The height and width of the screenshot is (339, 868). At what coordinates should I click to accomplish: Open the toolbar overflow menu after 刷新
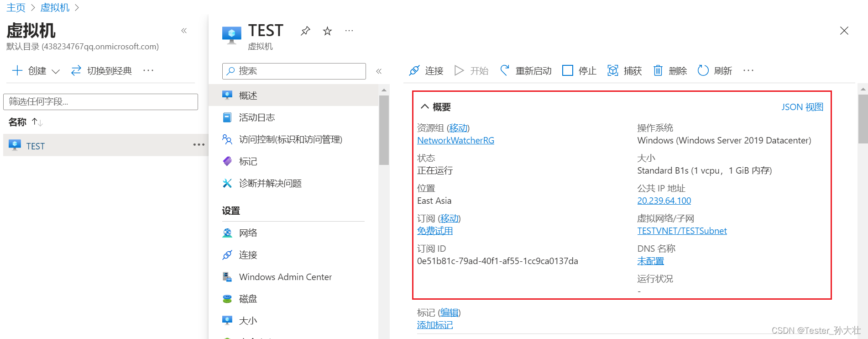point(748,71)
